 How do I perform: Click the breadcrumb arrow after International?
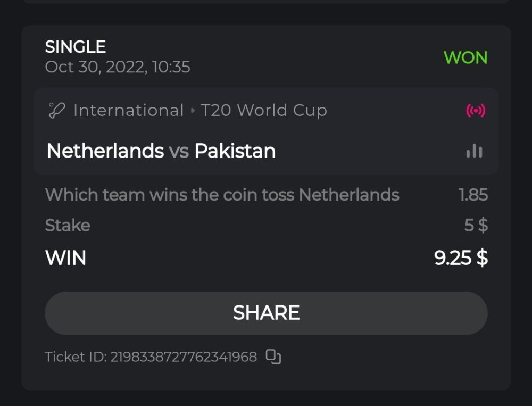coord(193,111)
